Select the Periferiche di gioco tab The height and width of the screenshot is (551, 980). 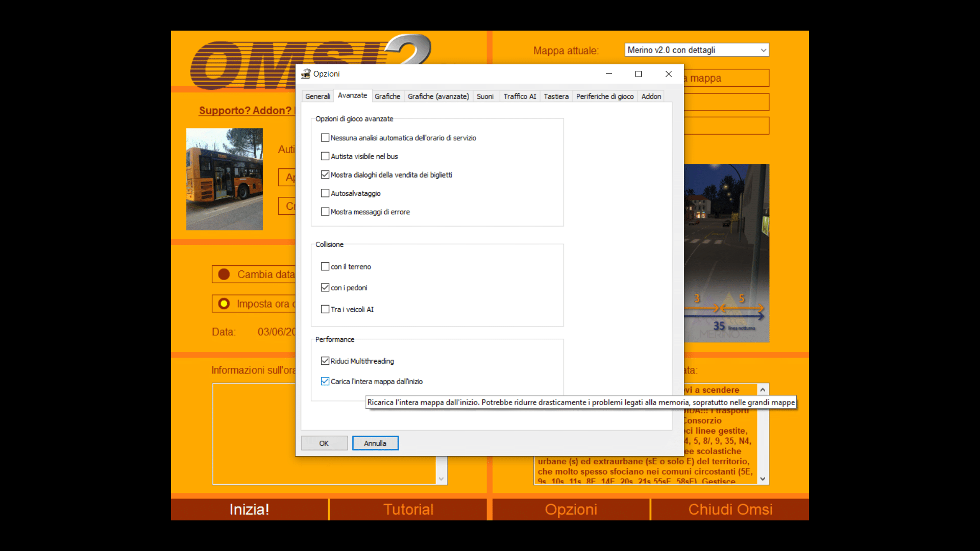(604, 96)
